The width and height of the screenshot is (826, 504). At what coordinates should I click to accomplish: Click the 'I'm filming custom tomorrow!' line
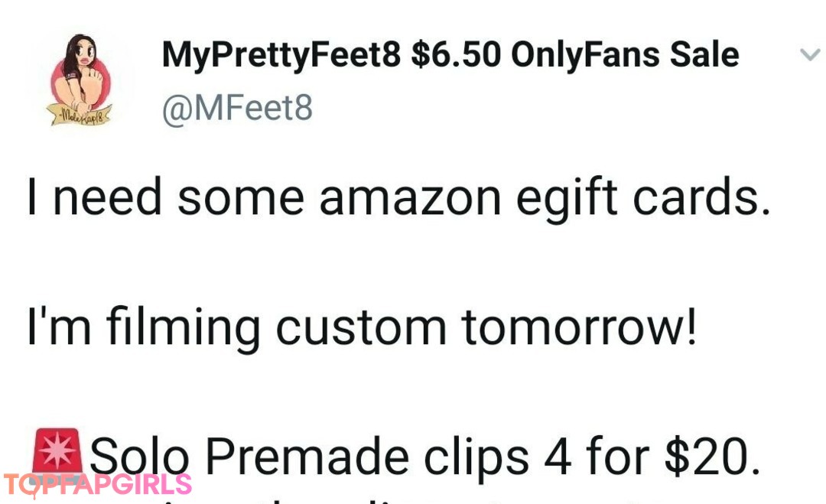(362, 328)
